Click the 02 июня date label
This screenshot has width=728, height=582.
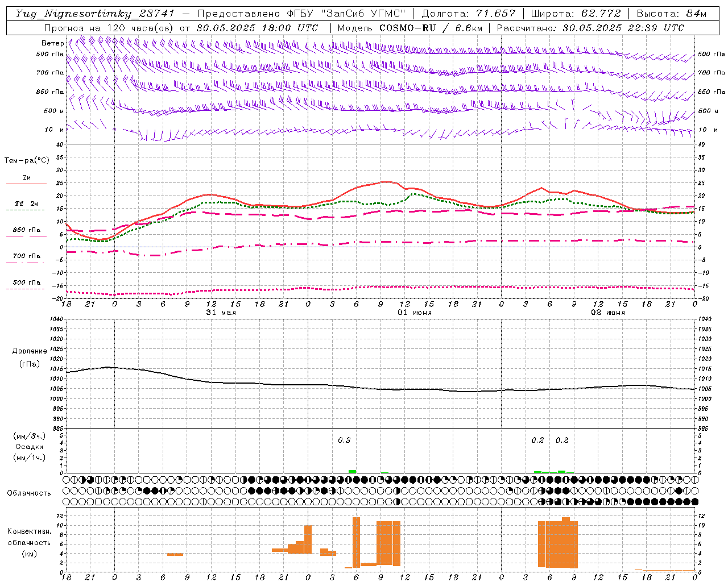click(608, 313)
